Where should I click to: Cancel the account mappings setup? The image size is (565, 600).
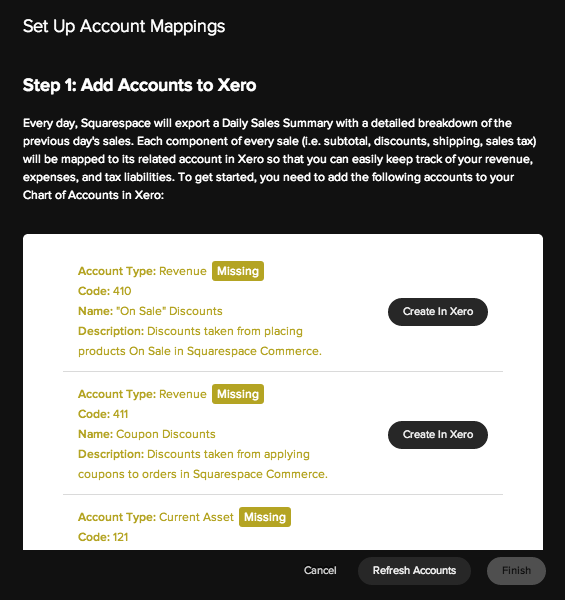click(320, 570)
